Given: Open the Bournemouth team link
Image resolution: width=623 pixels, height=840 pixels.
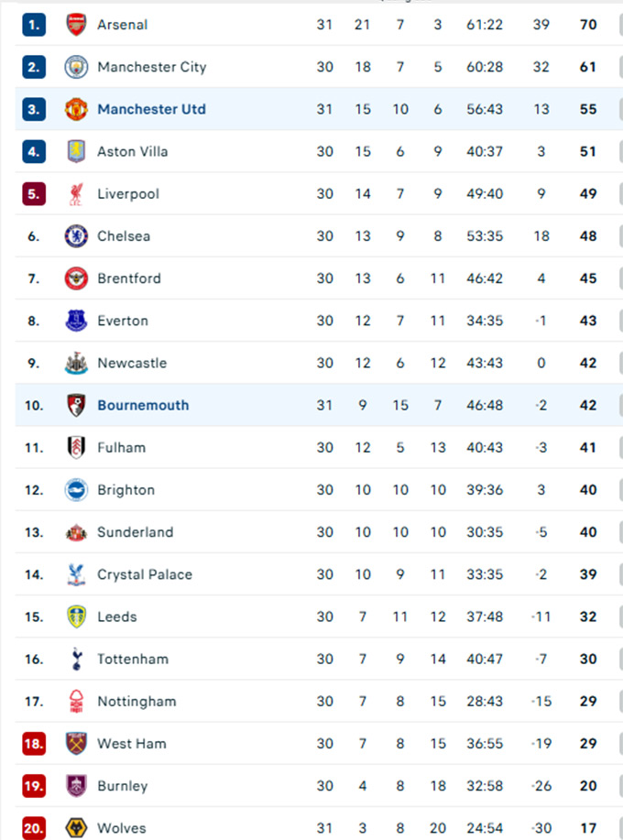Looking at the screenshot, I should (143, 405).
